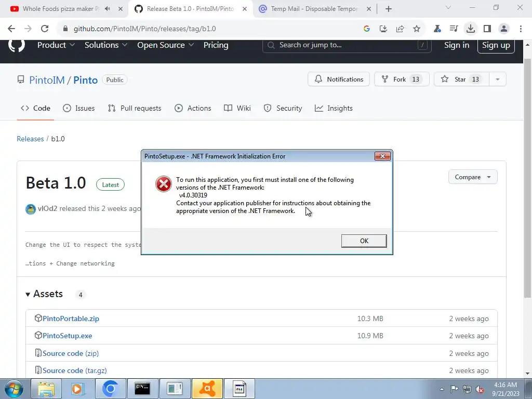Open tab search chevron
The width and height of the screenshot is (532, 399).
[x=448, y=7]
